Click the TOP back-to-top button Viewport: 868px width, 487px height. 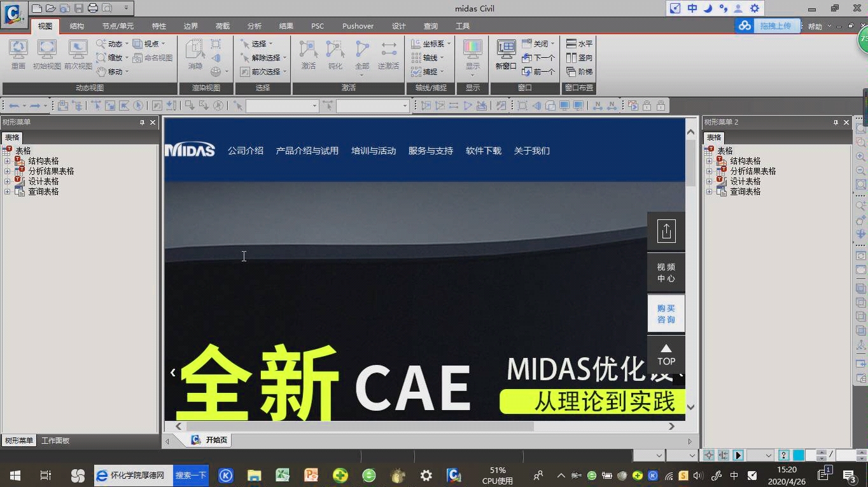[666, 355]
